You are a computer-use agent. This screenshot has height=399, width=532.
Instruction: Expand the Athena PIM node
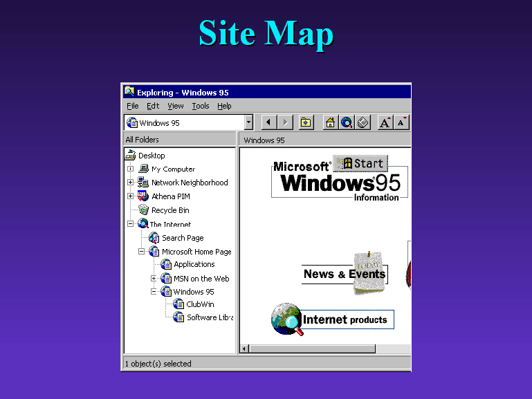[130, 196]
